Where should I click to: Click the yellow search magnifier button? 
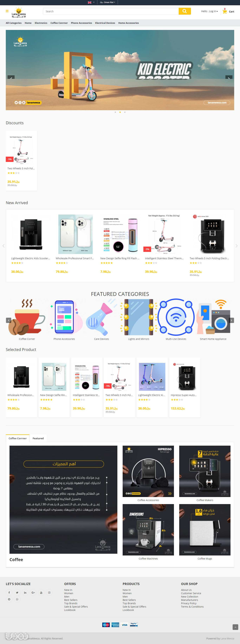185,11
